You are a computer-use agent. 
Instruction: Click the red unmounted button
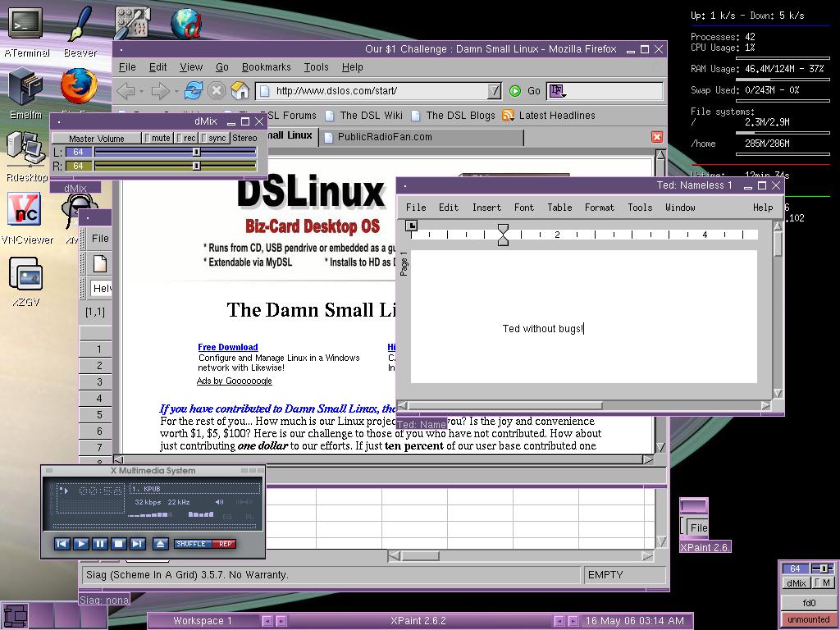click(808, 619)
